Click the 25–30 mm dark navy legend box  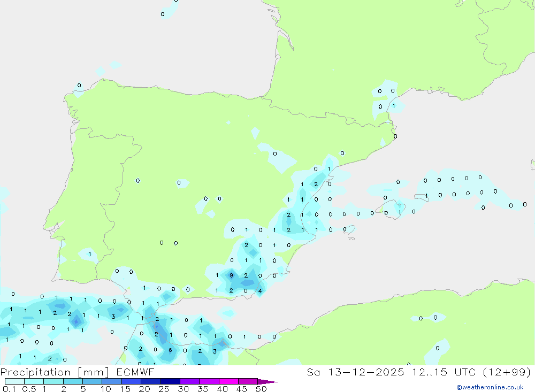coord(170,381)
